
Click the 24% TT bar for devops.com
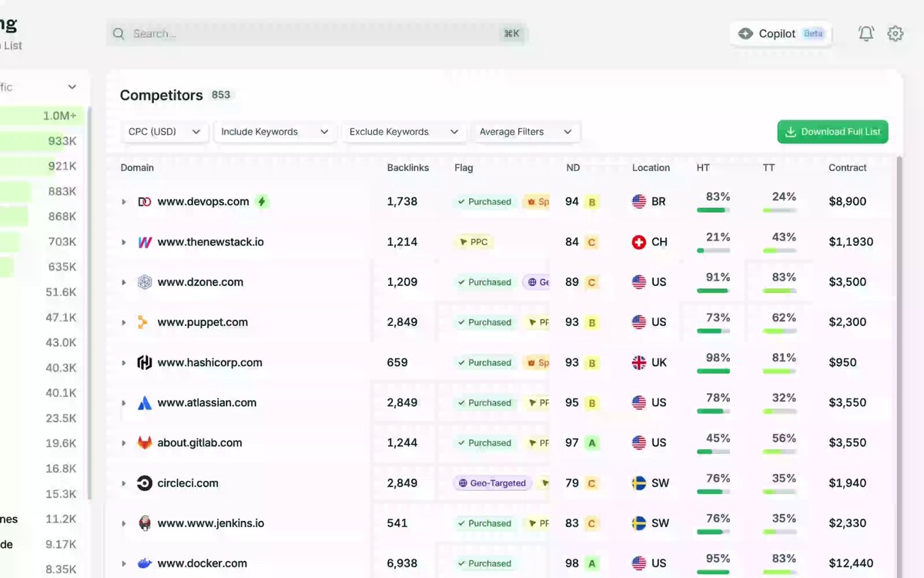point(779,210)
